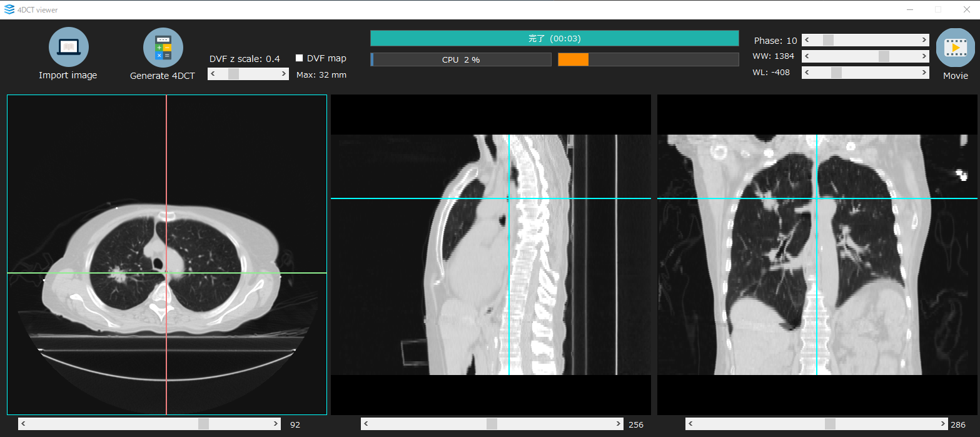Click the CPU 2 % usage bar
The height and width of the screenshot is (437, 980).
pyautogui.click(x=461, y=59)
